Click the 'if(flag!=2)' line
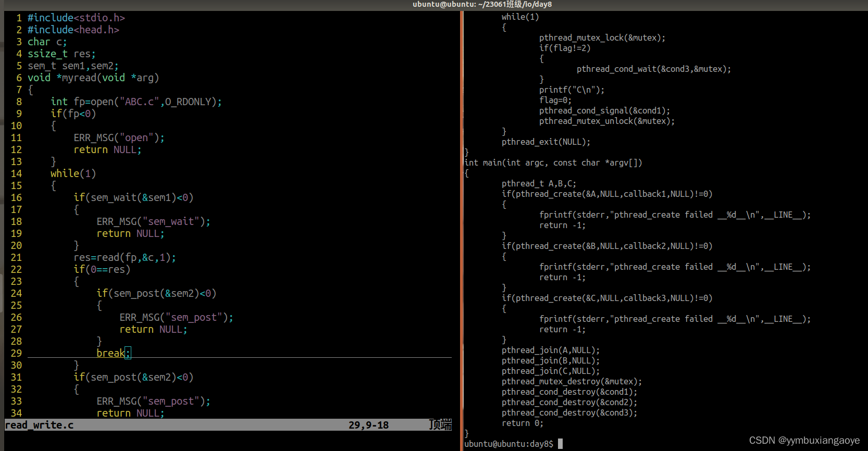The image size is (868, 451). (x=564, y=48)
